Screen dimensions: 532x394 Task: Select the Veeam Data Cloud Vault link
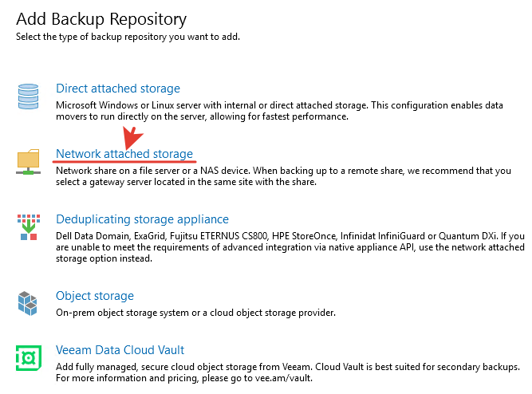pos(120,350)
